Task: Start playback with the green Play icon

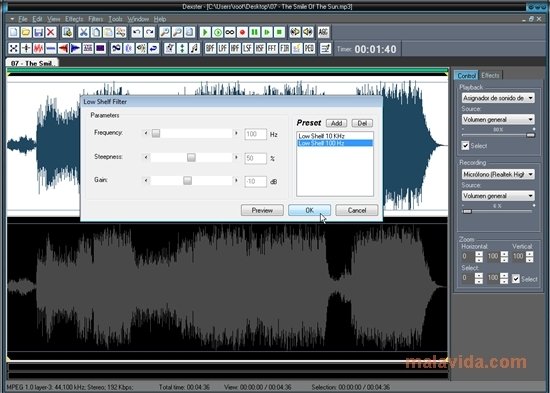Action: 205,32
